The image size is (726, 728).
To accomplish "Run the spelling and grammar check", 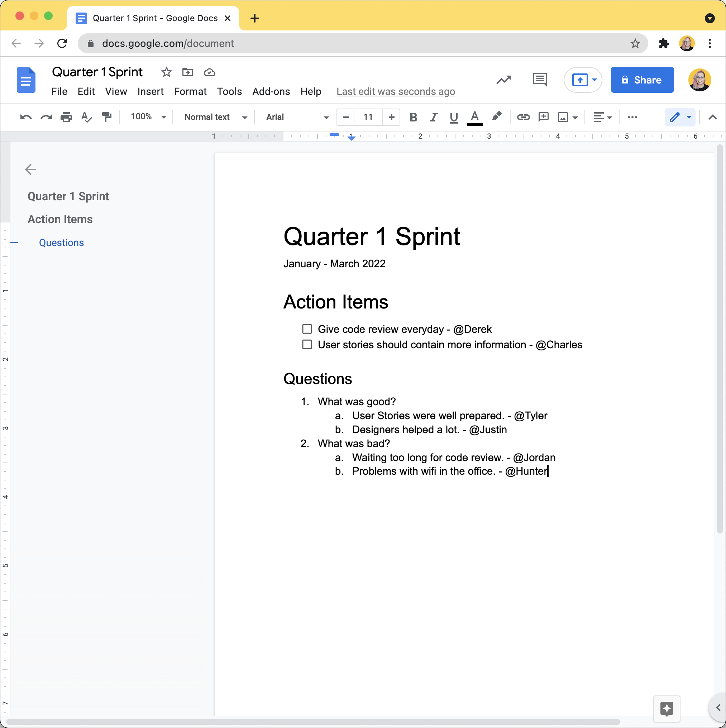I will (x=86, y=117).
